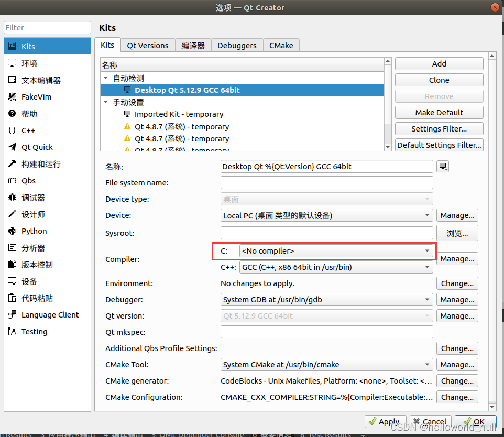Open the disabled Device type dropdown 桌面
Viewport: 504px width, 437px height.
(326, 199)
